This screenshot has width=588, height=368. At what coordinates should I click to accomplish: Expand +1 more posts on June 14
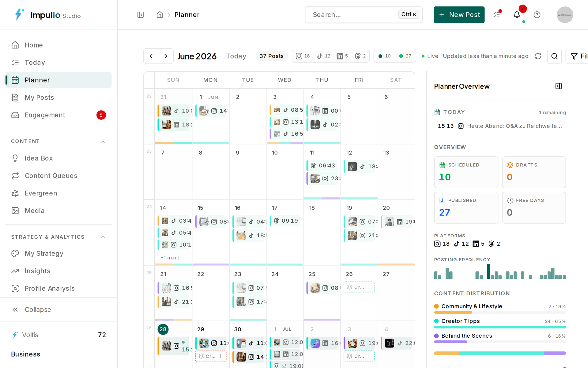170,258
